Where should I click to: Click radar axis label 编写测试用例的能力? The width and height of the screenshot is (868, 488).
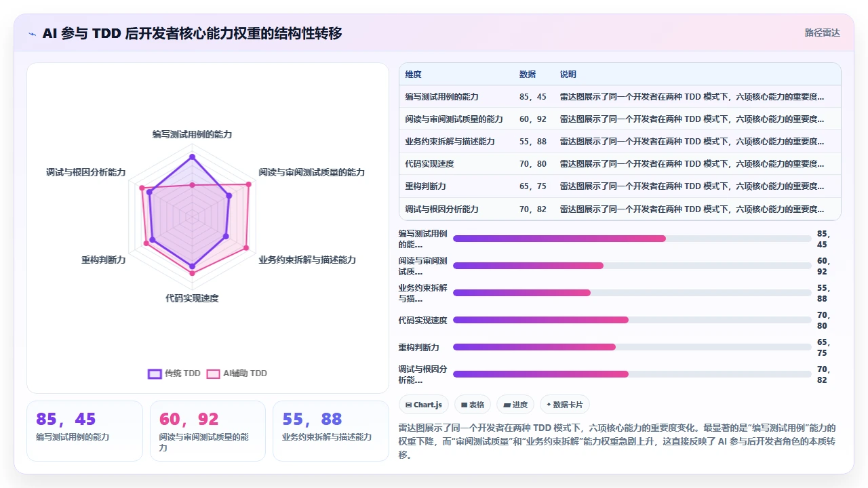click(x=192, y=135)
